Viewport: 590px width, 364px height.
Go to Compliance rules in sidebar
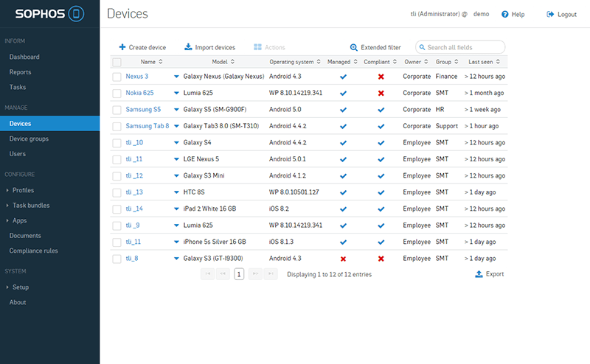pos(33,251)
